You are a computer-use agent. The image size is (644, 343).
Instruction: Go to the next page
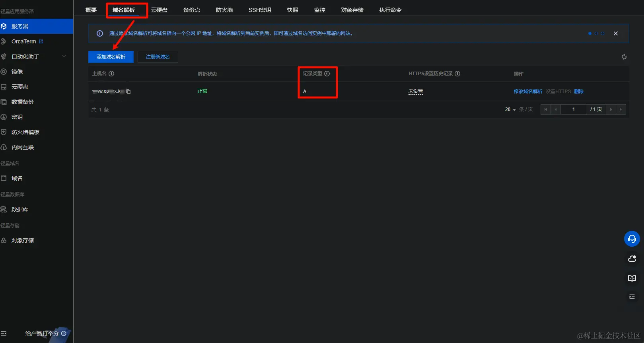click(x=611, y=109)
